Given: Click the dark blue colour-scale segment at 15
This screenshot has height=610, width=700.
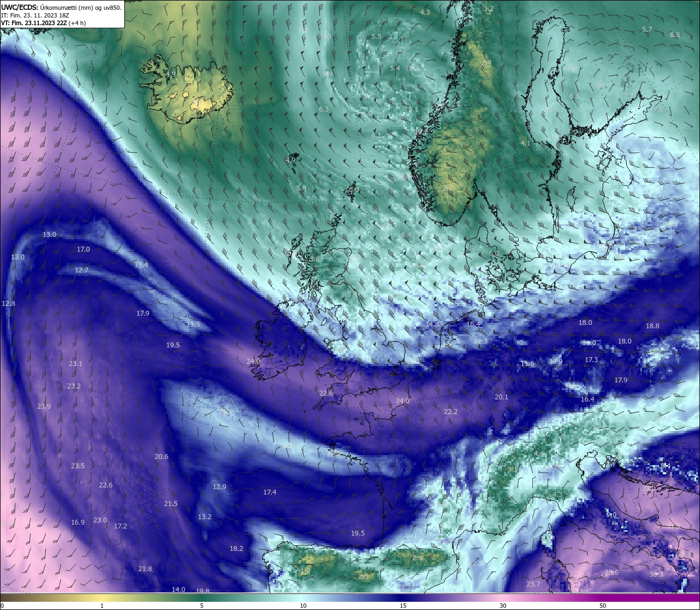Looking at the screenshot, I should [403, 597].
